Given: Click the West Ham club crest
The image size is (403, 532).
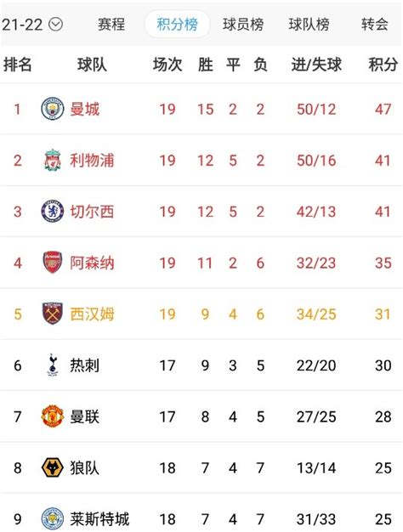Looking at the screenshot, I should (x=52, y=314).
